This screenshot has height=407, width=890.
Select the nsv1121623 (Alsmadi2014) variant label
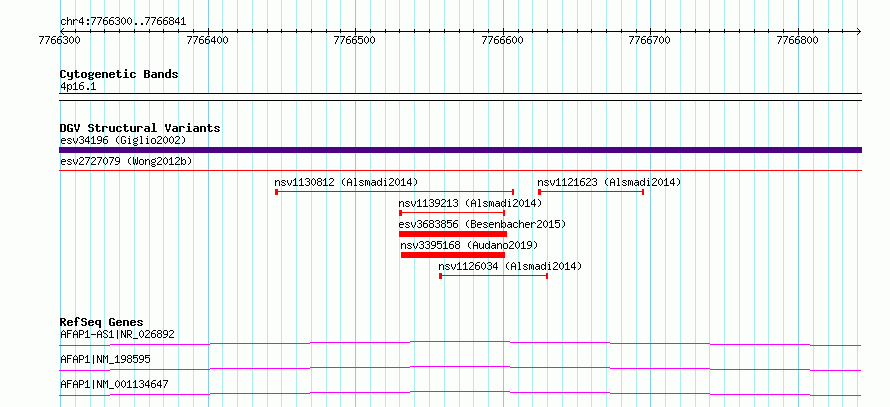609,182
